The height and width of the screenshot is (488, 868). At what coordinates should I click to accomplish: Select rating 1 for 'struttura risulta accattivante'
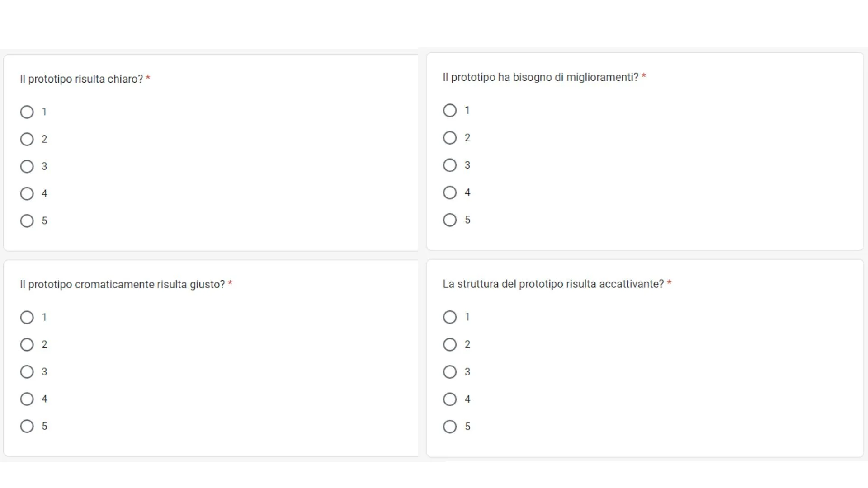coord(450,317)
